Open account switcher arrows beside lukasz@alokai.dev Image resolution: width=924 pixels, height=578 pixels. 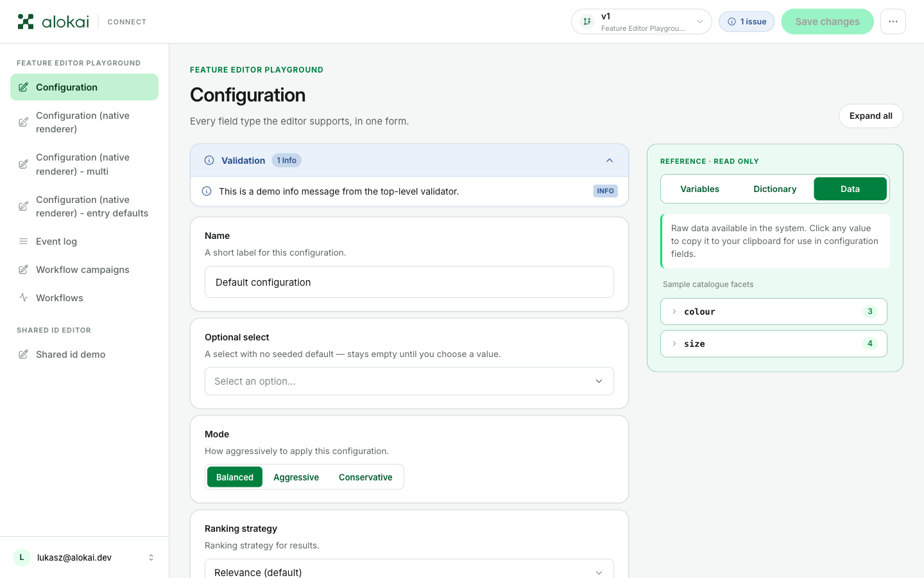pos(151,557)
